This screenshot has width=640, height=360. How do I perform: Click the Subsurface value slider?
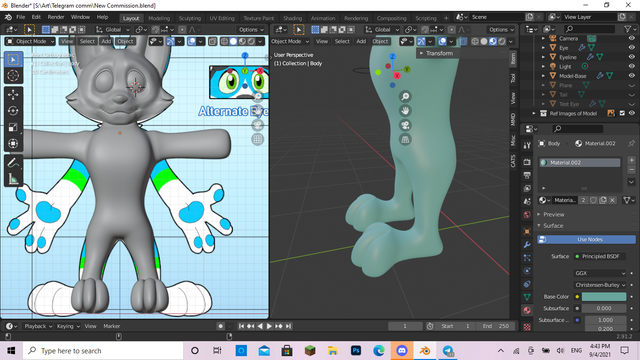point(604,309)
